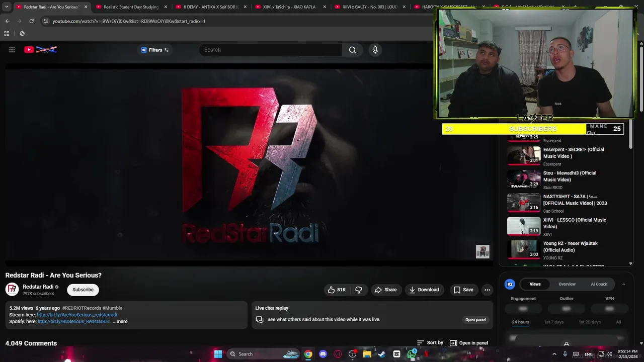Choose the 24 hours time range

click(520, 322)
